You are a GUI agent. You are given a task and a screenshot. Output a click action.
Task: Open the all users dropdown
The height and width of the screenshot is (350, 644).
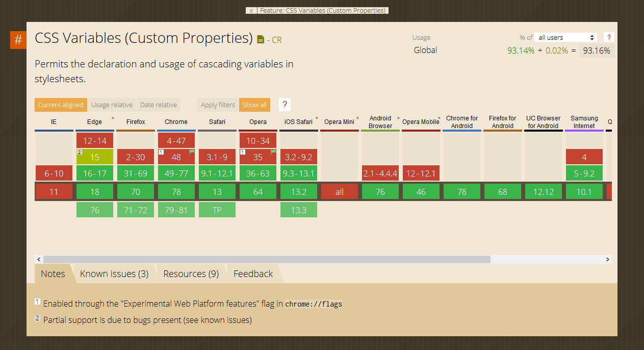click(x=565, y=37)
